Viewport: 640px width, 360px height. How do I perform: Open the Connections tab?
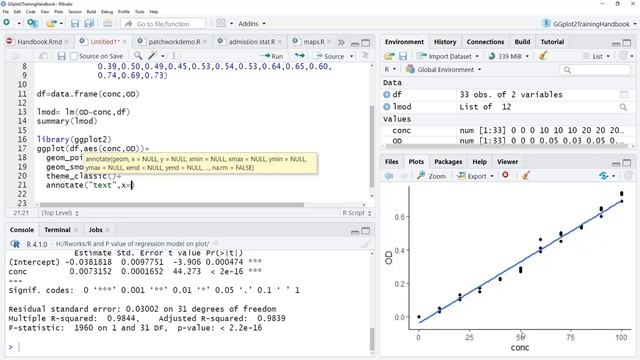(485, 42)
